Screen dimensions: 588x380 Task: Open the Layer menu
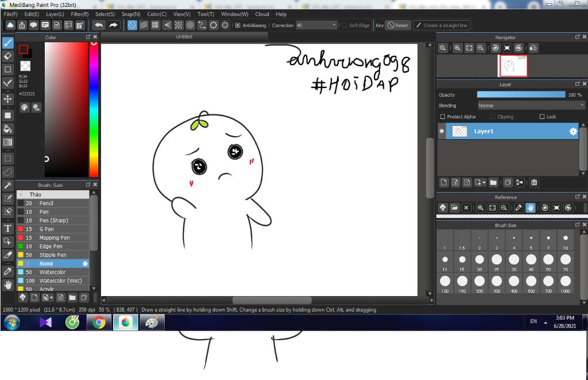(55, 14)
